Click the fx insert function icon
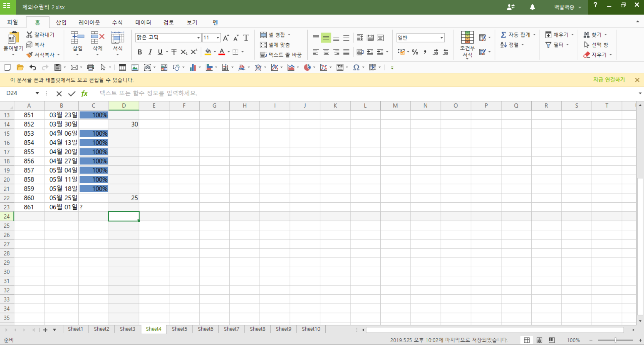This screenshot has height=345, width=644. click(x=84, y=93)
